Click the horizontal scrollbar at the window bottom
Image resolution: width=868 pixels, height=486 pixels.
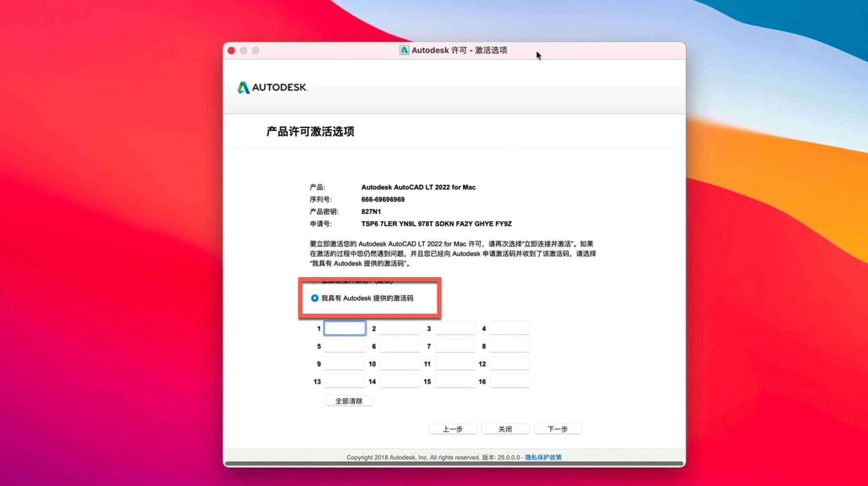pos(454,463)
